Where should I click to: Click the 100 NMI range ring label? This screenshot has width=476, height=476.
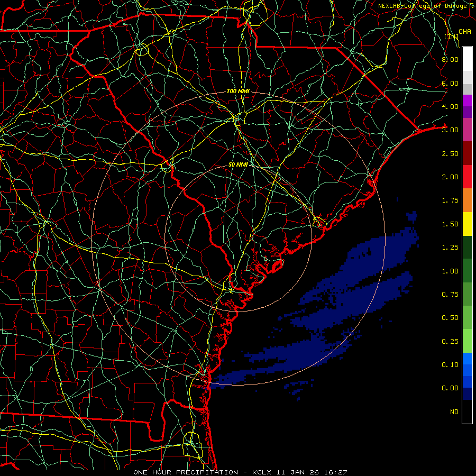click(x=239, y=91)
